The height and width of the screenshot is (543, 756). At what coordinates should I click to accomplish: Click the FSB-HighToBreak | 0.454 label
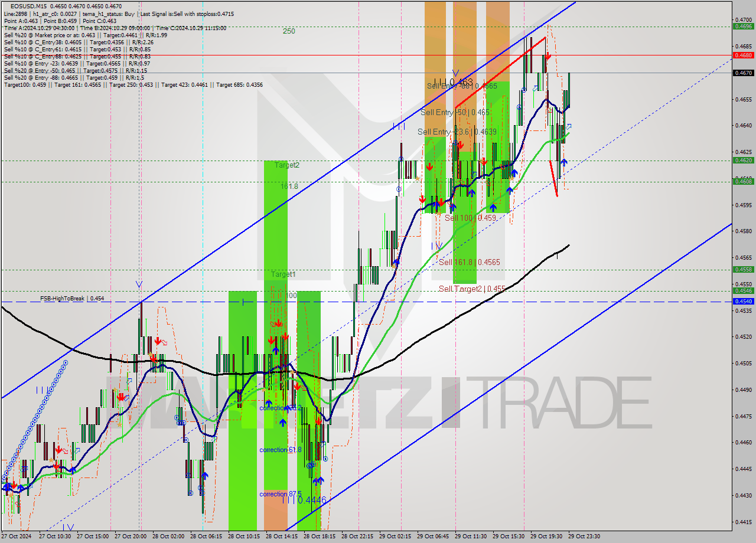pyautogui.click(x=72, y=299)
